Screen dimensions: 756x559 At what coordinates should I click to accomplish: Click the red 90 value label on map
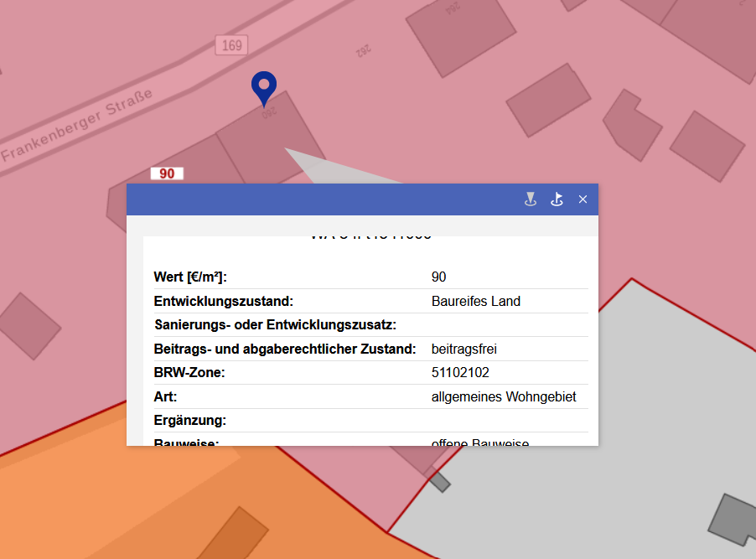167,173
